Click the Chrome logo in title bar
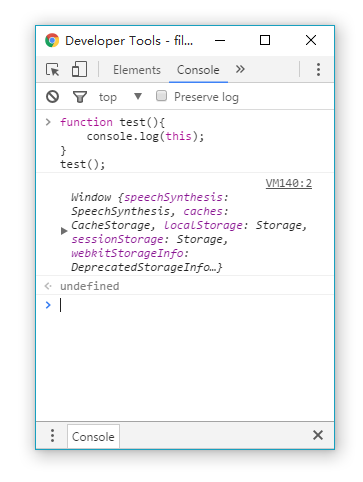 tap(52, 40)
